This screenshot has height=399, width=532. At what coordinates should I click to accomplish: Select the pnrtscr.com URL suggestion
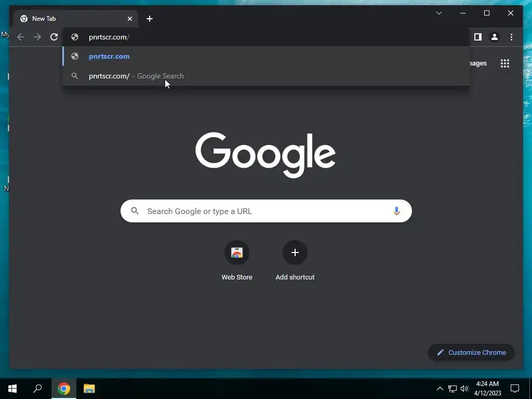[267, 56]
